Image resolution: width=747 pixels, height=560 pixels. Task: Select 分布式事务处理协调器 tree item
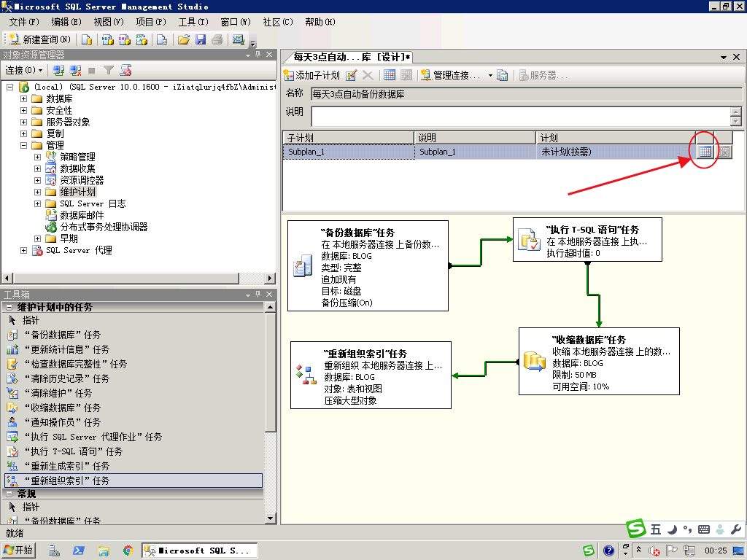(x=104, y=227)
